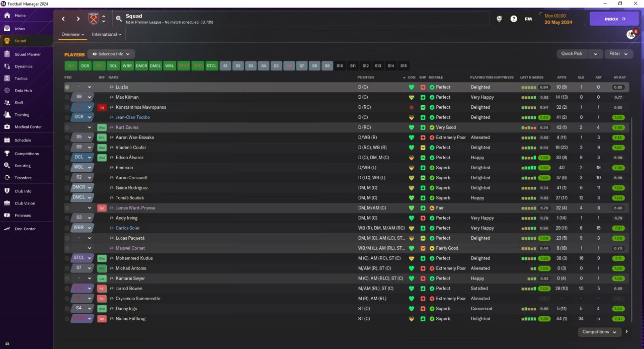This screenshot has width=644, height=349.
Task: Click the Quick Pick button
Action: click(572, 53)
